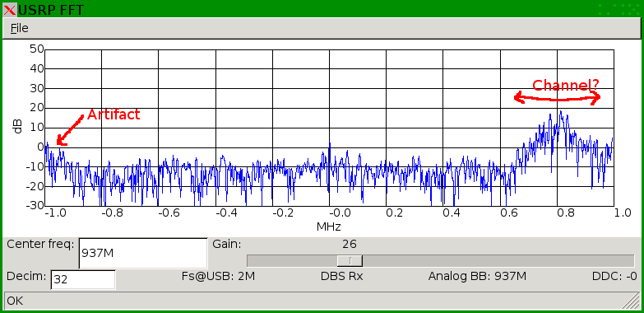
Task: Click the Fs@USB: 2M readout
Action: tap(219, 276)
